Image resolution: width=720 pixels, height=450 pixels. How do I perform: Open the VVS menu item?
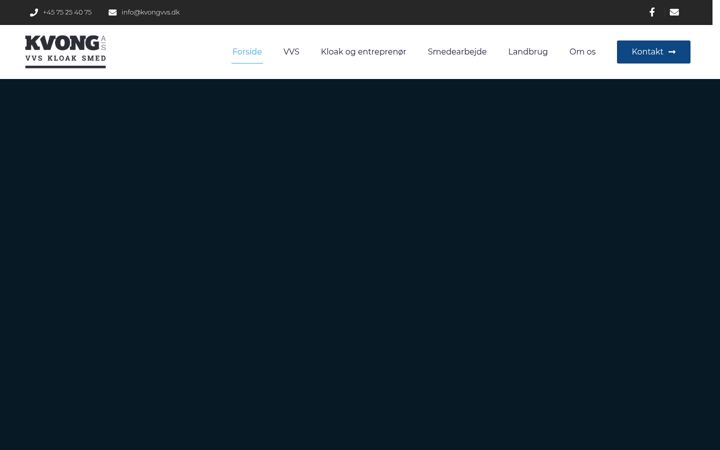pyautogui.click(x=291, y=52)
